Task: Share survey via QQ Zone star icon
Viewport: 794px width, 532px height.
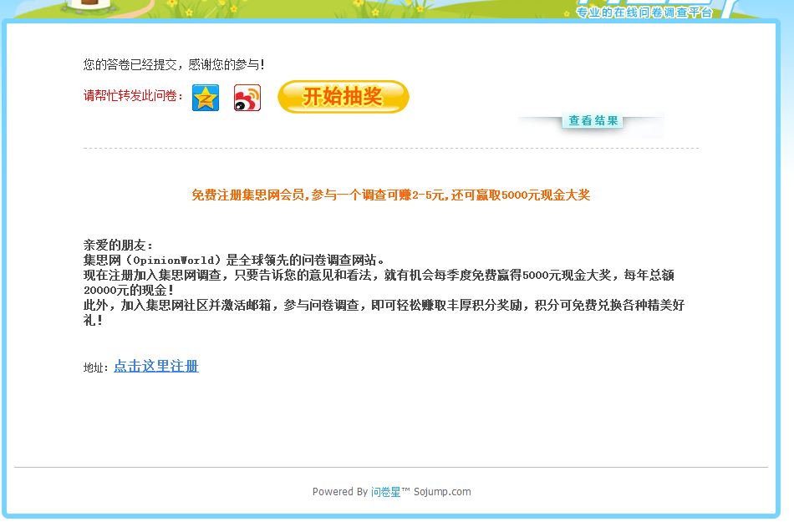Action: click(206, 98)
